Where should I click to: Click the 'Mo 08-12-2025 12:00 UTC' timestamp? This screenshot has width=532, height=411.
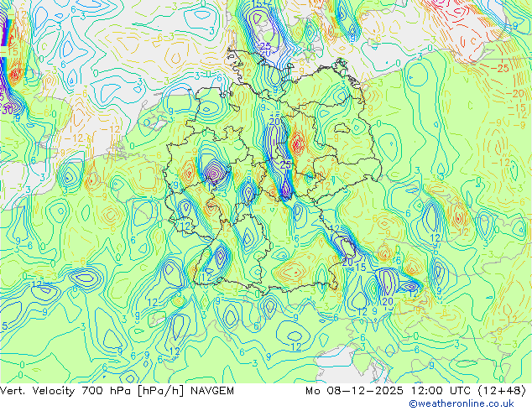pos(388,391)
